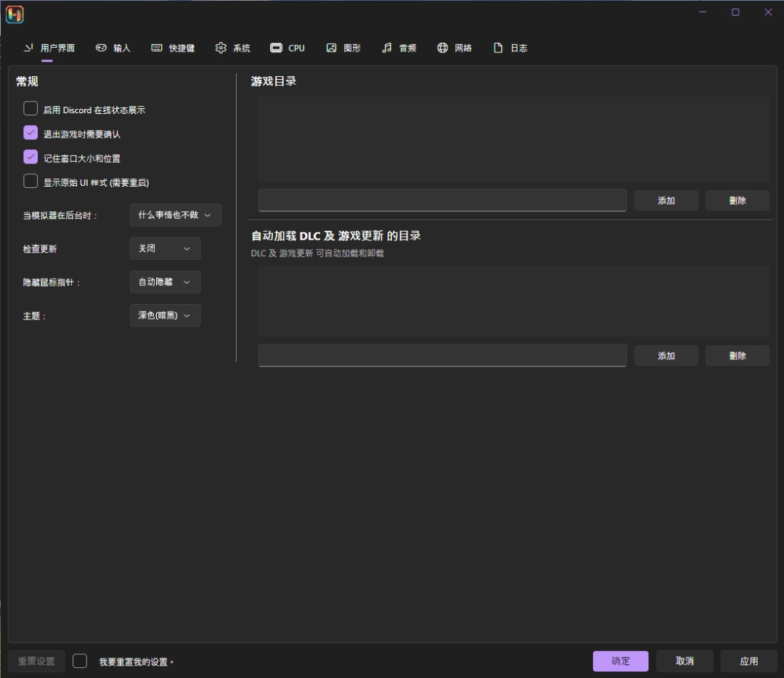Click the keyboard icon for 快捷键
Viewport: 784px width, 678px height.
[157, 48]
